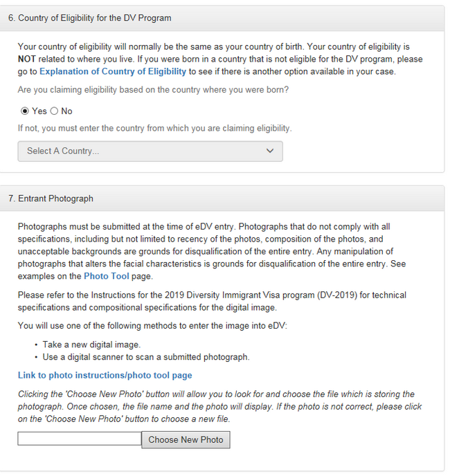Click the paragraph mentioning DV-2019 instructions
450x476 pixels.
point(211,301)
